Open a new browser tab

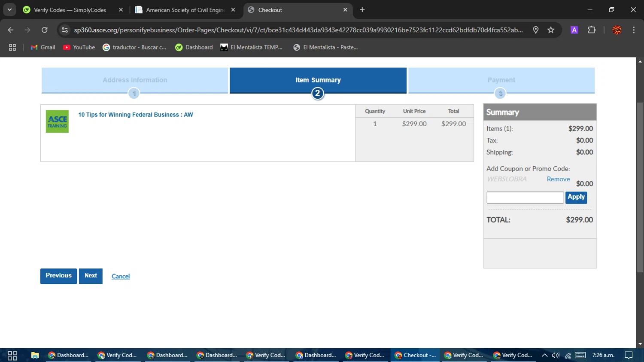point(362,10)
